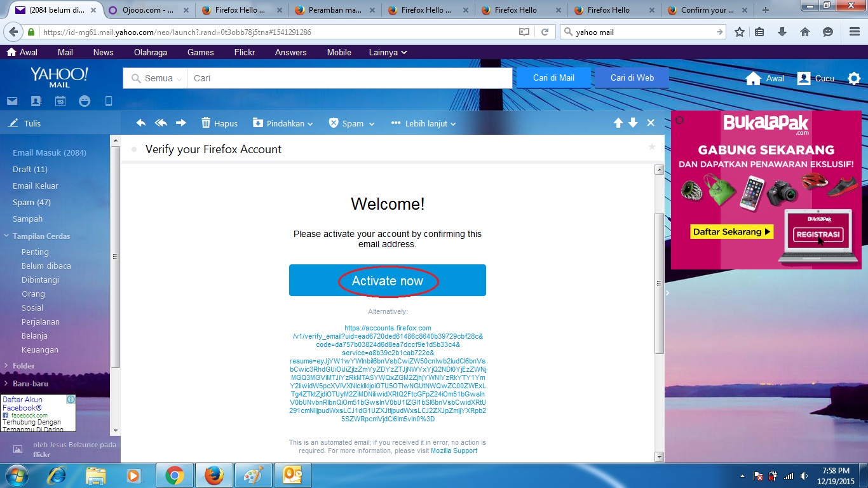Open the Mail envelope icon under Yahoo logo
868x488 pixels.
point(12,101)
